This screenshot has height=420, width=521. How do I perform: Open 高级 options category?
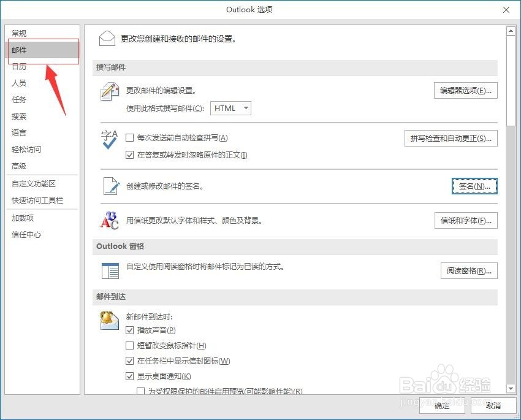point(42,166)
